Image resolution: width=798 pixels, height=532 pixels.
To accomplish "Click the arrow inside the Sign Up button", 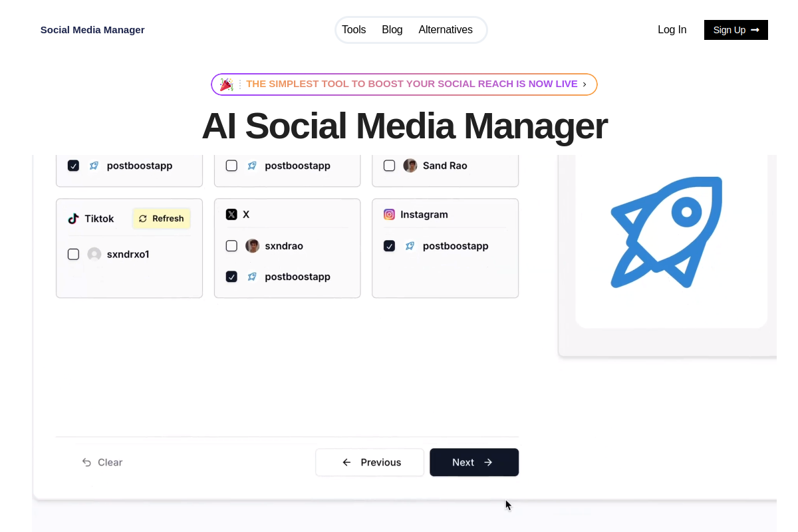I will pos(755,30).
